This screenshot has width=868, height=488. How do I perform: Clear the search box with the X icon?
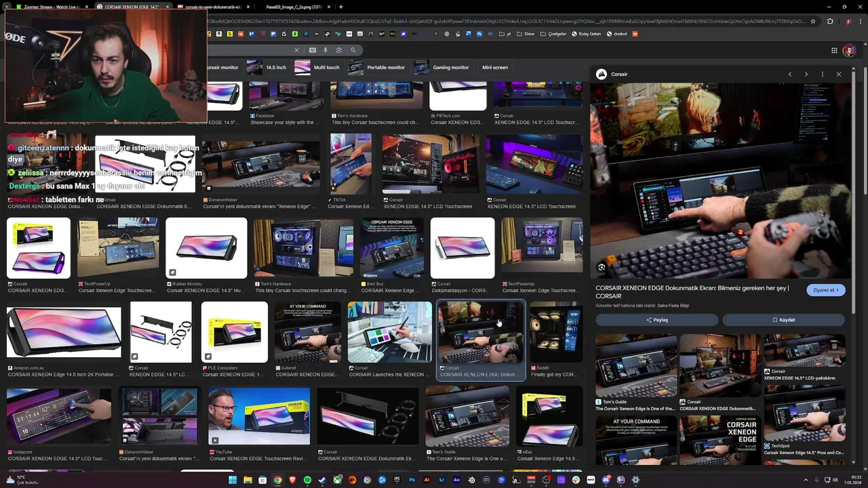(x=296, y=49)
